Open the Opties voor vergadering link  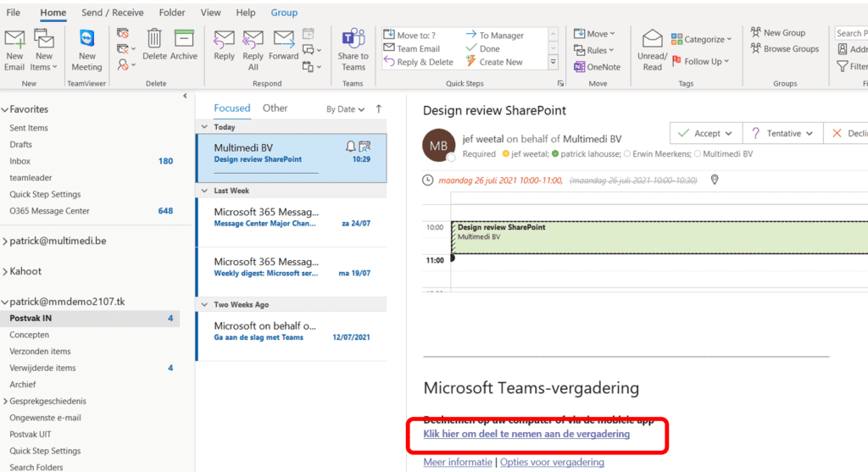pyautogui.click(x=552, y=462)
